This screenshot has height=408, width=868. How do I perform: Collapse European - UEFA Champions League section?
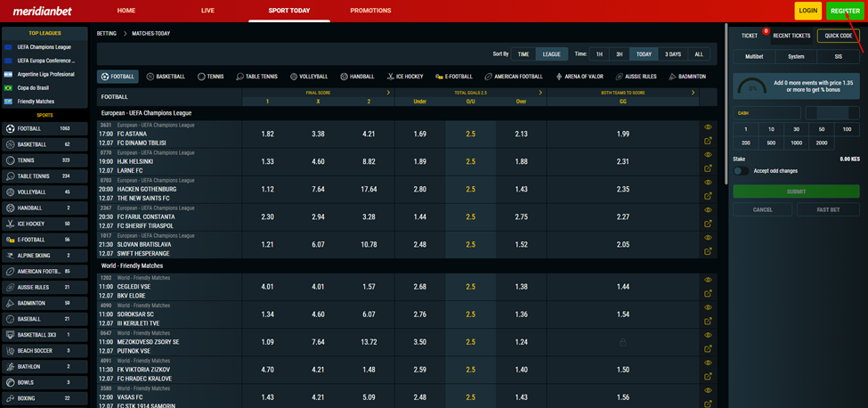[407, 113]
